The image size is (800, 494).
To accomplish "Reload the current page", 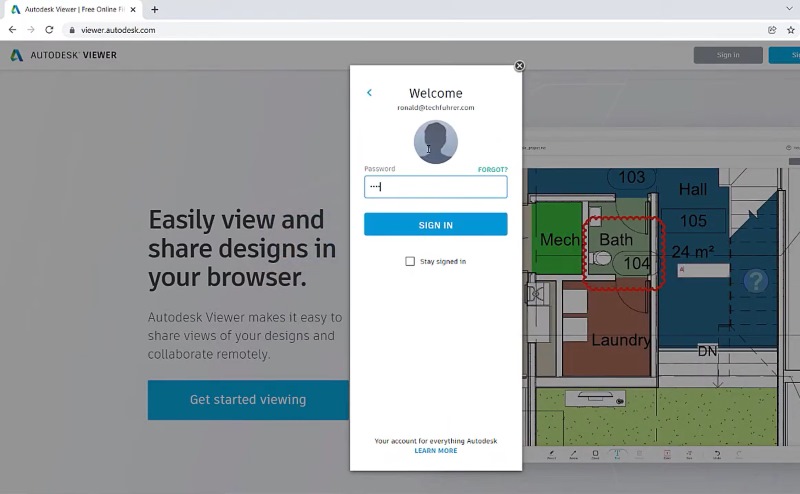I will [49, 30].
